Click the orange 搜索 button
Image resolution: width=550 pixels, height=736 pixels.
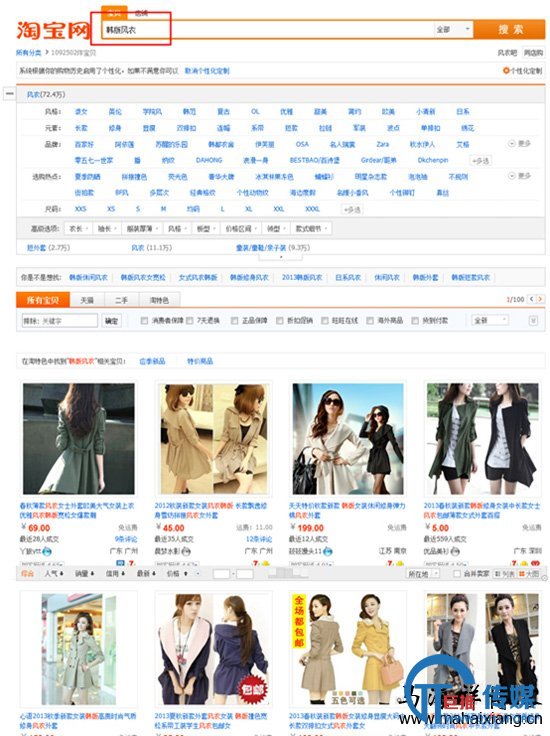(509, 30)
